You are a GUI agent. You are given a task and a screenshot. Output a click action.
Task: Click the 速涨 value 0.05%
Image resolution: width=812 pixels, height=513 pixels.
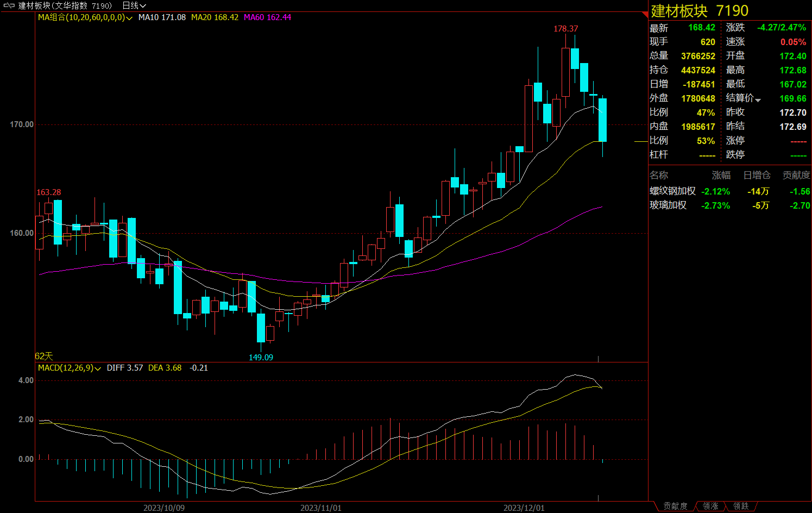794,42
